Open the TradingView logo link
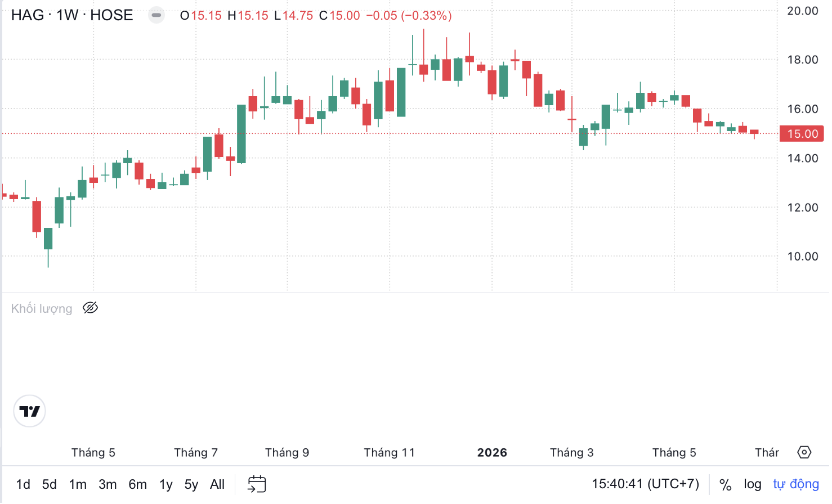 click(x=29, y=411)
